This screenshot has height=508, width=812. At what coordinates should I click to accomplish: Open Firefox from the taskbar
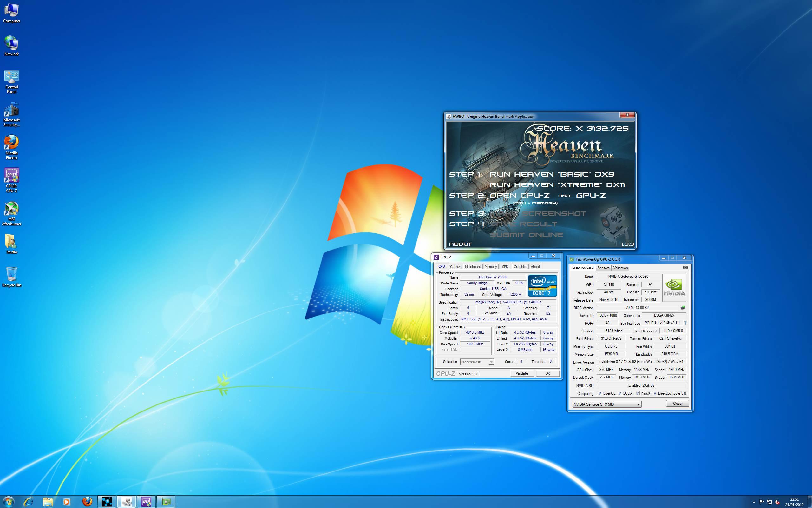coord(87,502)
